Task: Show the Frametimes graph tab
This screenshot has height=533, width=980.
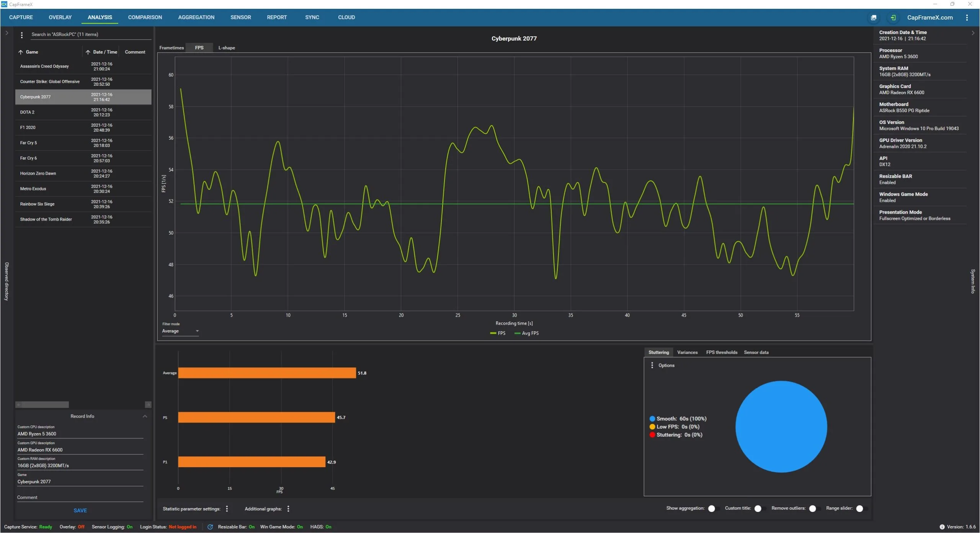Action: [171, 48]
